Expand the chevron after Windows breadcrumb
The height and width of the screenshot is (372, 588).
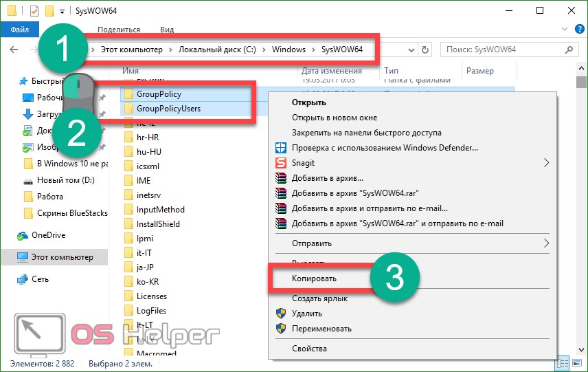click(313, 50)
